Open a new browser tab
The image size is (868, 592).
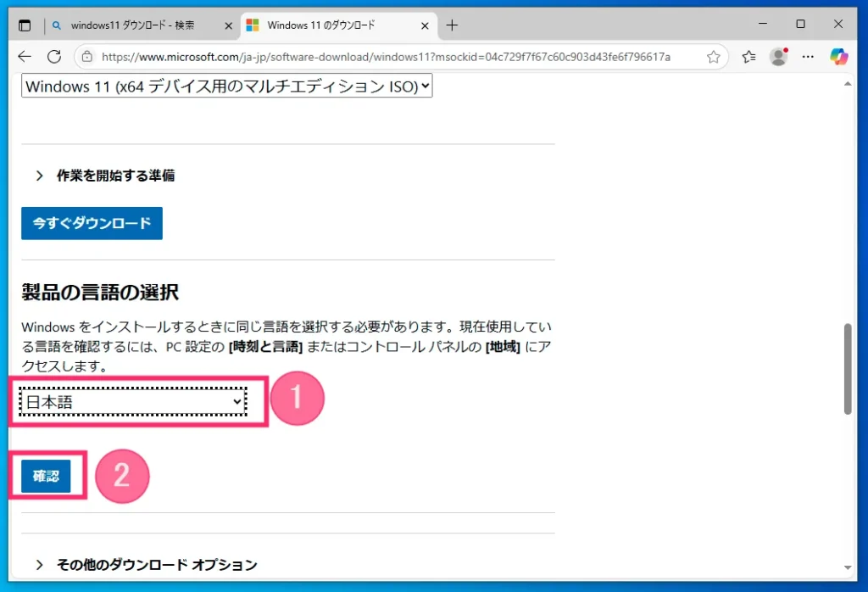[x=452, y=25]
